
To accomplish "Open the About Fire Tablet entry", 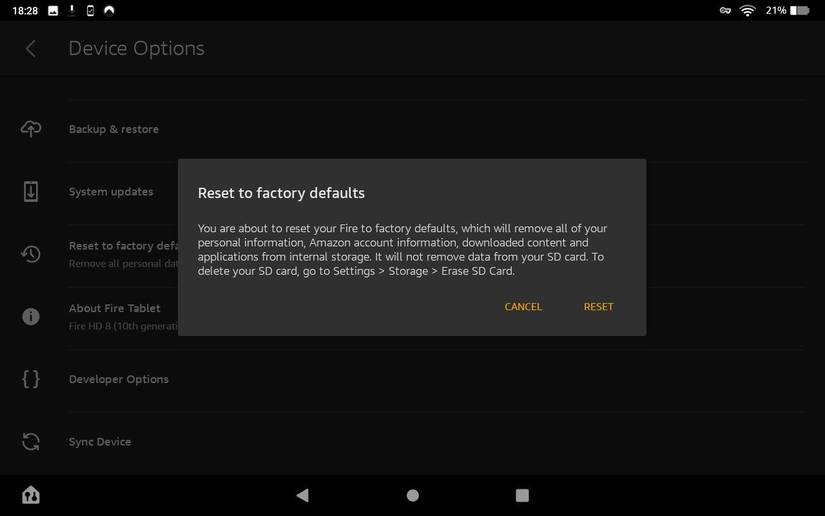I will pyautogui.click(x=114, y=308).
